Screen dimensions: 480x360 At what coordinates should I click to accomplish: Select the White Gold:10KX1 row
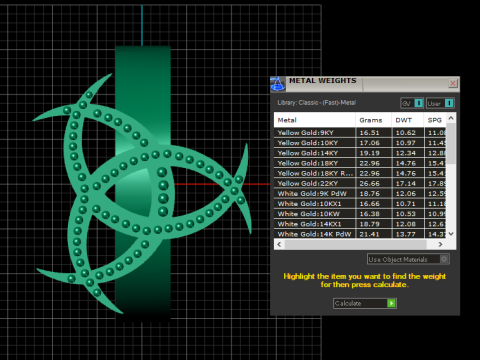[360, 204]
